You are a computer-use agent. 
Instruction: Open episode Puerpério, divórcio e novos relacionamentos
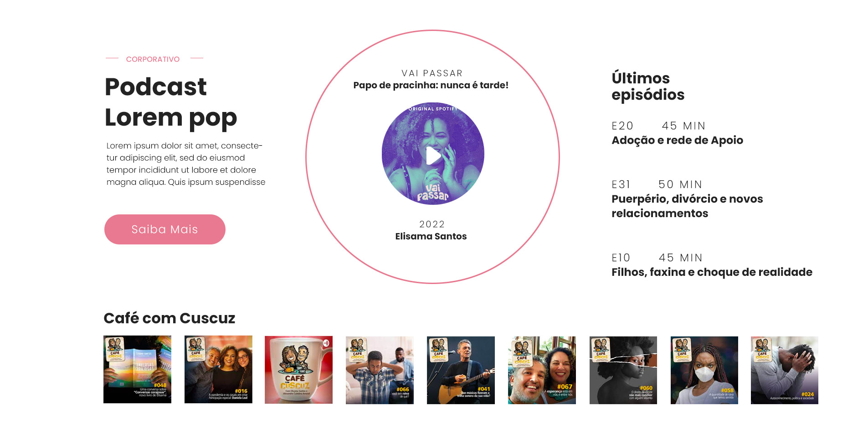[687, 206]
